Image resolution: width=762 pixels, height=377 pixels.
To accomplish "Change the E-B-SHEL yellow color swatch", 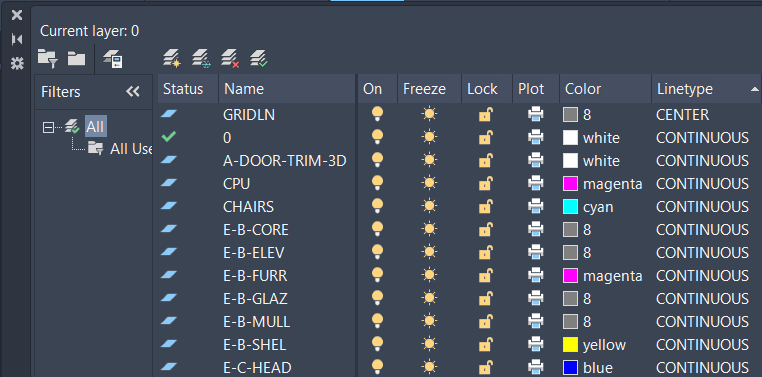I will point(571,344).
